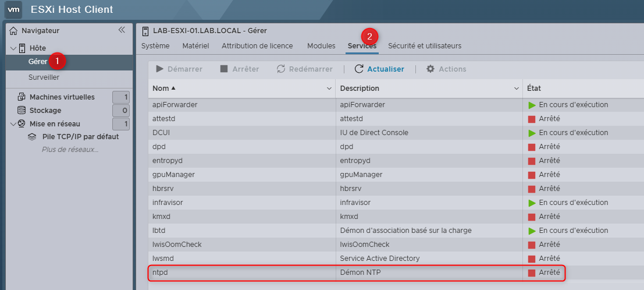Select the infravisor service name
The height and width of the screenshot is (290, 644).
[168, 203]
